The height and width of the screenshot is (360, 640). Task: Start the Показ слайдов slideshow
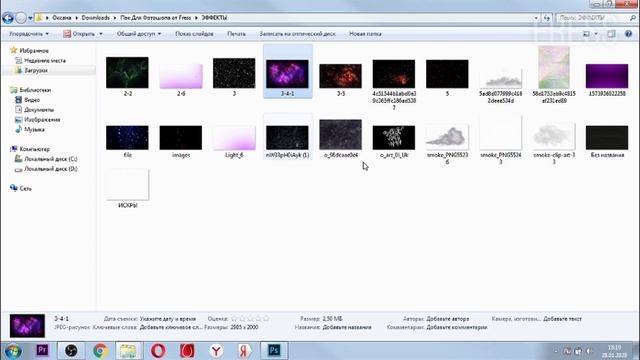[x=194, y=34]
